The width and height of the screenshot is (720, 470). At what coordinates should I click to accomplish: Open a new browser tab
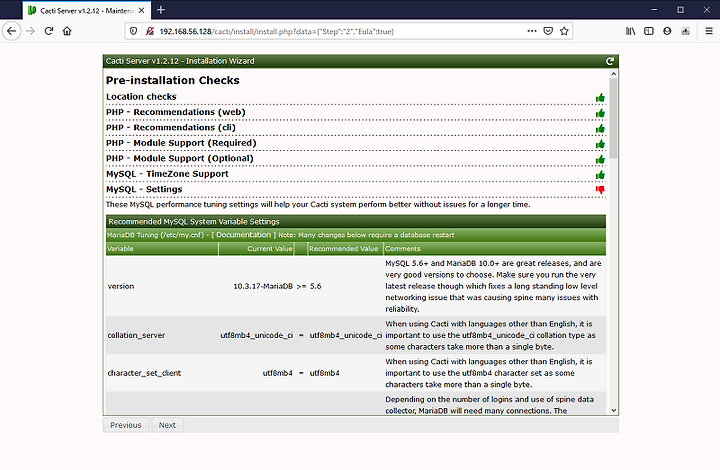tap(161, 10)
